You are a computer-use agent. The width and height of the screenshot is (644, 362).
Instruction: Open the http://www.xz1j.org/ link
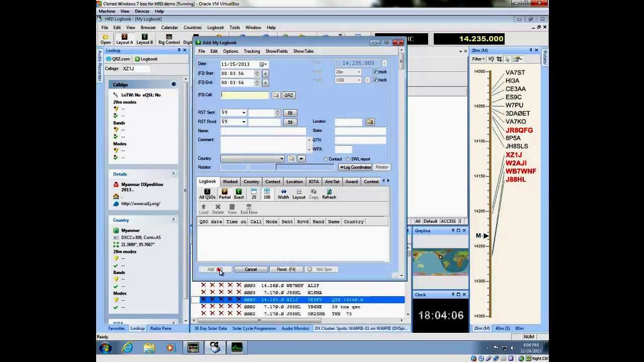pyautogui.click(x=141, y=204)
